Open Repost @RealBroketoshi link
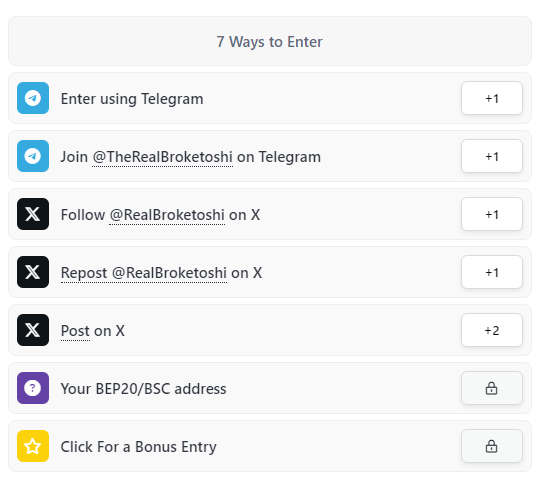This screenshot has width=540, height=478. [144, 273]
